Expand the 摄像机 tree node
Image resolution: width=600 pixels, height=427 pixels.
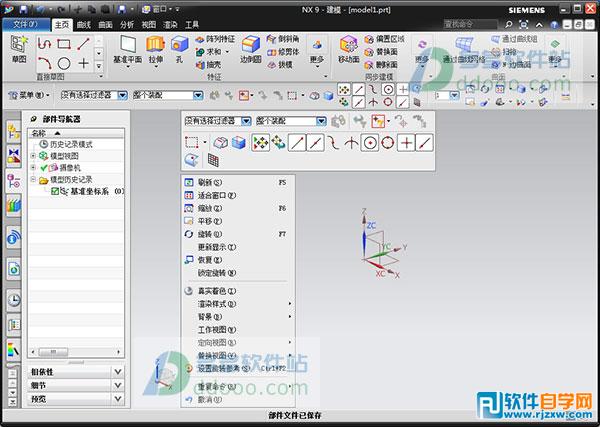(33, 168)
